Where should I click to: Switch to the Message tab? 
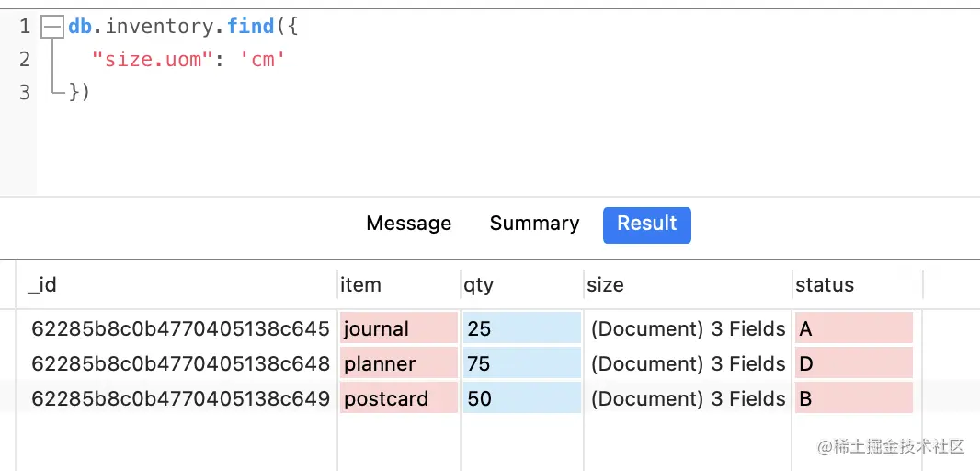[x=408, y=224]
